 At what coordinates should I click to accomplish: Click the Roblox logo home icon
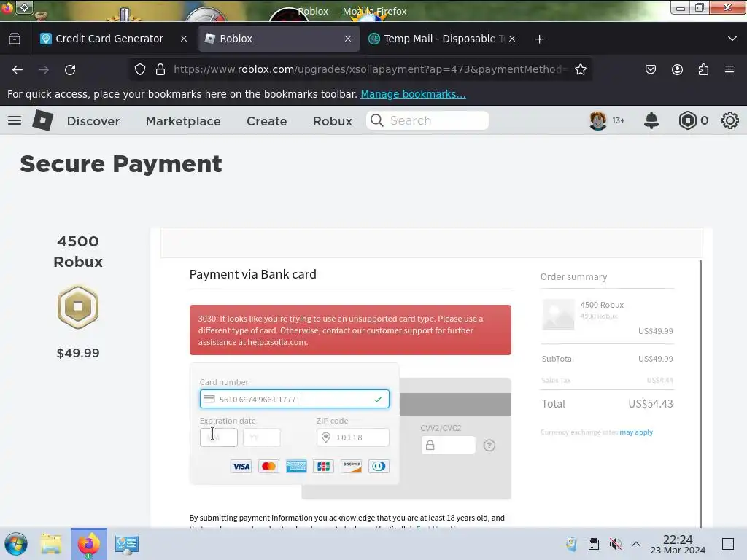pyautogui.click(x=42, y=120)
